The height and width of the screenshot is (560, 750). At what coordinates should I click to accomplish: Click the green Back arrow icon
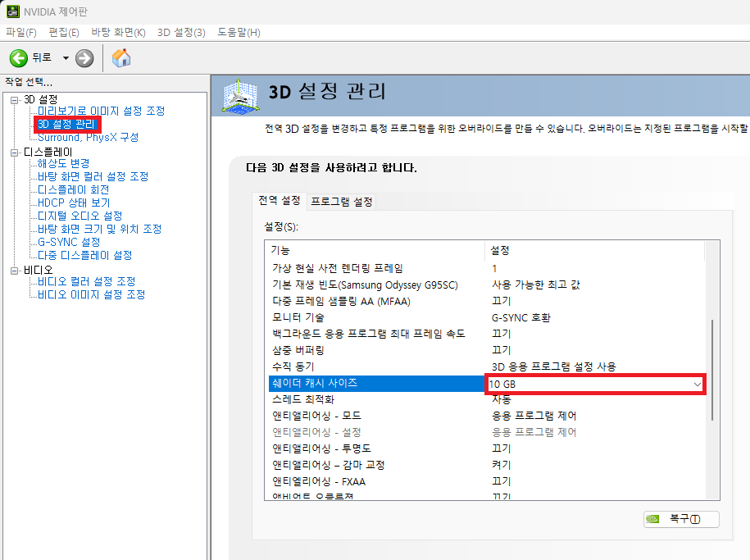pos(19,57)
